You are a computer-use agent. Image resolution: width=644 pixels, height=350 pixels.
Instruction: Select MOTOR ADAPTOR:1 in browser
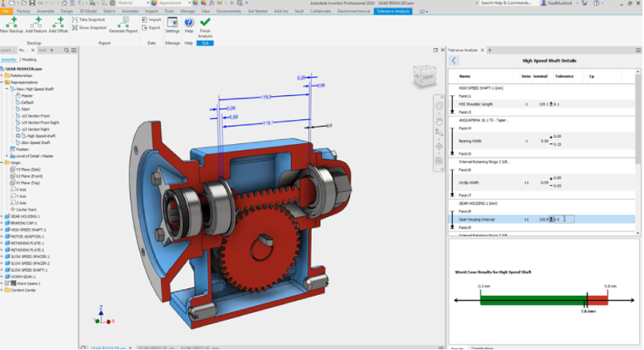click(27, 237)
